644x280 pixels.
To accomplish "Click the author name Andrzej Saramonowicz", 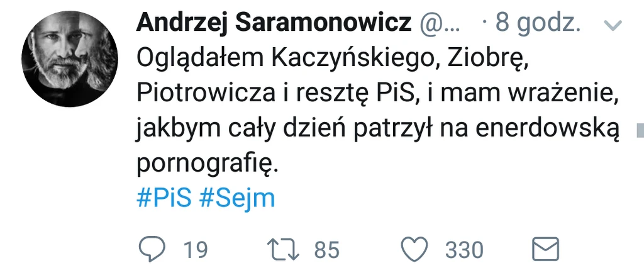I will pyautogui.click(x=274, y=24).
